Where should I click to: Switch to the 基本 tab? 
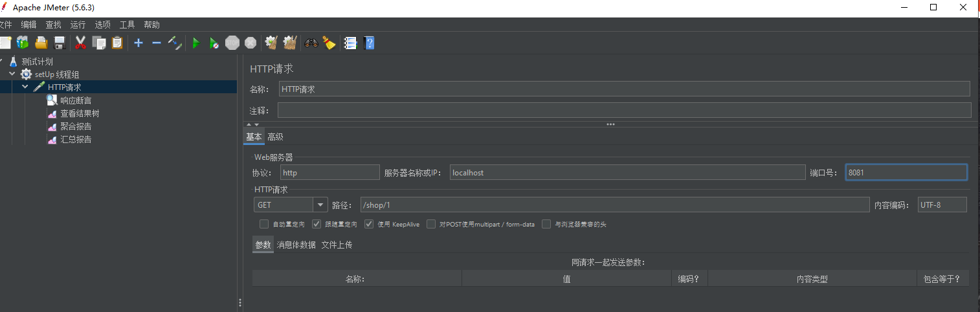tap(254, 137)
